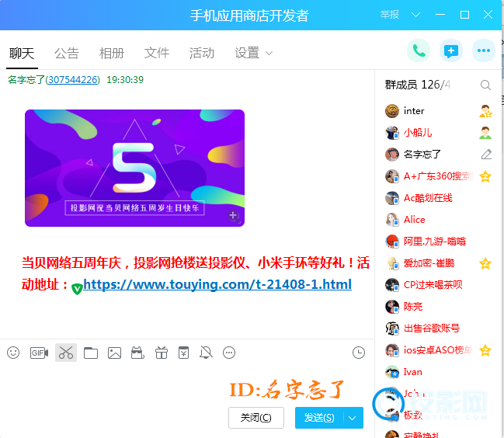Click the star badge beside A+广东360搜索
Screen dimensions: 504x438
485,176
